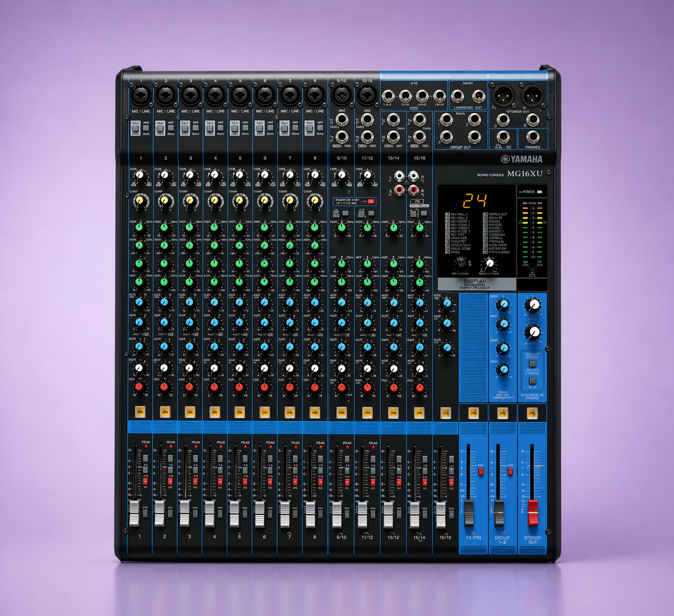
Task: Click the GROUP OUT label
Action: (x=460, y=147)
